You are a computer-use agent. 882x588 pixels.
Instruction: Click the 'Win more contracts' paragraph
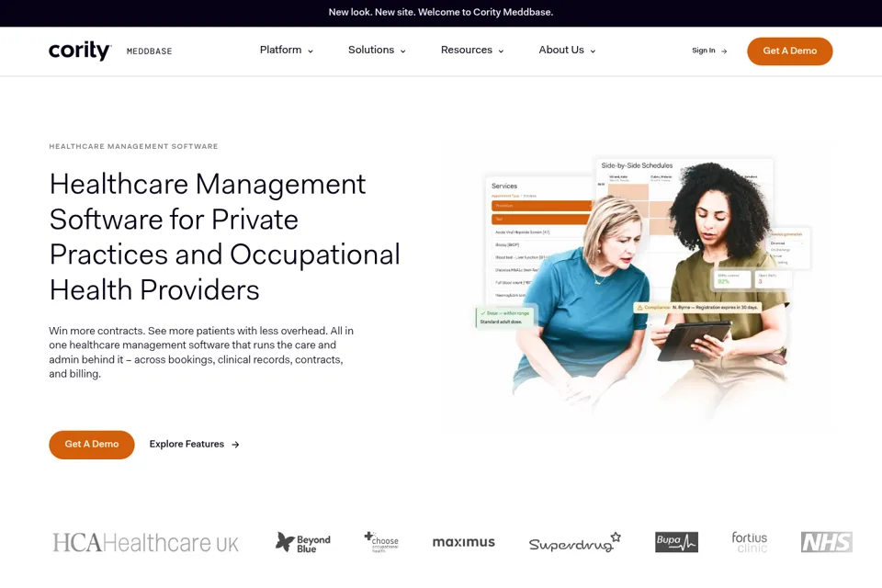click(x=201, y=352)
